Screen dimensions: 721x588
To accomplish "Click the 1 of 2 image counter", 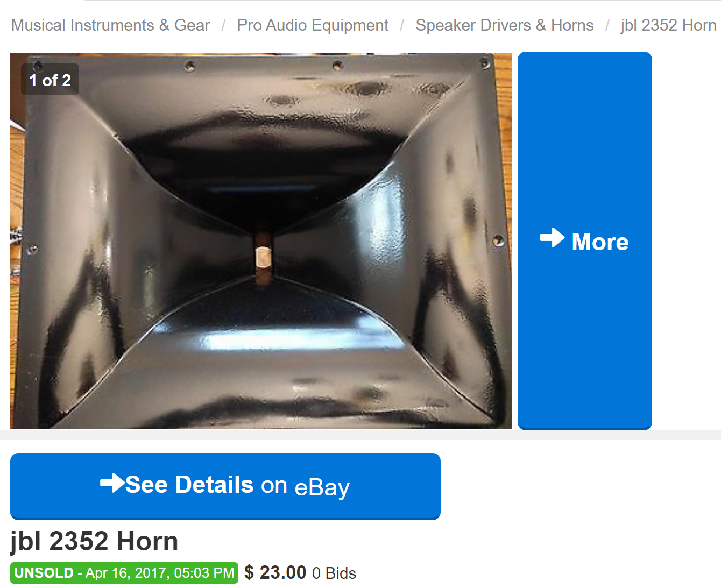I will coord(50,80).
